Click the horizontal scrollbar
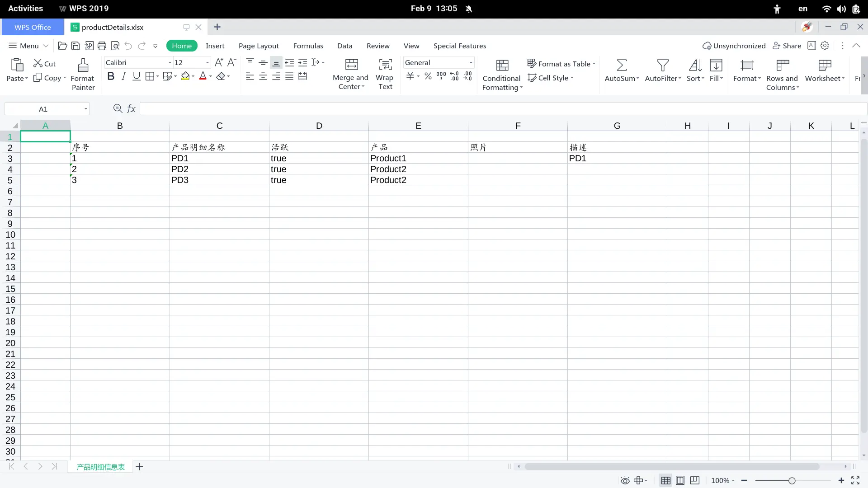The width and height of the screenshot is (868, 488). [x=672, y=467]
